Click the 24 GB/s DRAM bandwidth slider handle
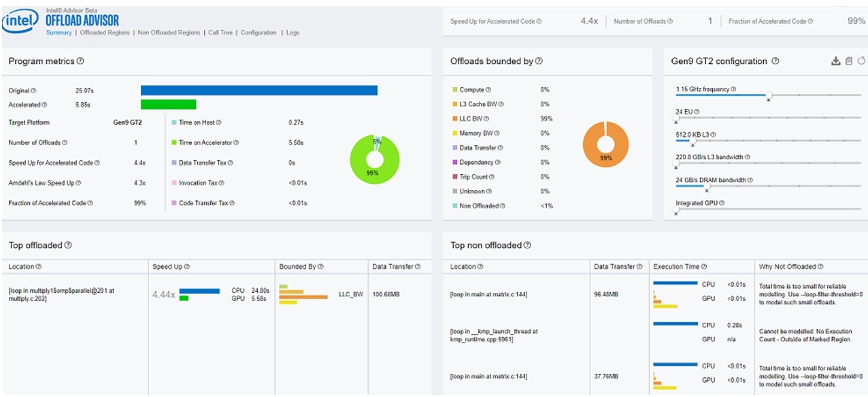Image resolution: width=868 pixels, height=397 pixels. (707, 187)
